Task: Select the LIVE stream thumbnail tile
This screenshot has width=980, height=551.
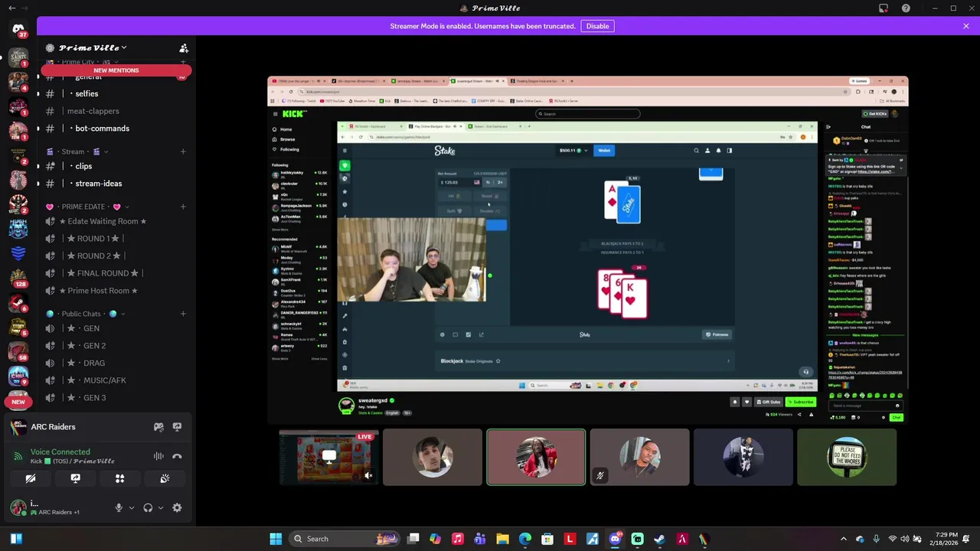Action: [x=329, y=458]
